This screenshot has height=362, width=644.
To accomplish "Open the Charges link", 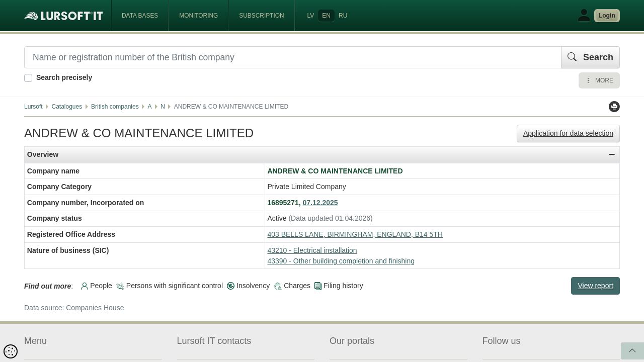I will click(297, 286).
